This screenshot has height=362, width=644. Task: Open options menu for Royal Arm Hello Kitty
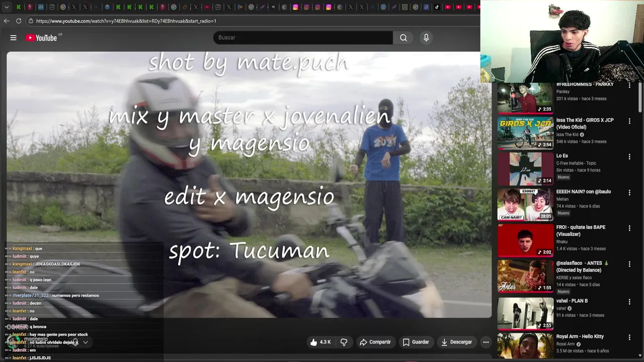coord(629,337)
